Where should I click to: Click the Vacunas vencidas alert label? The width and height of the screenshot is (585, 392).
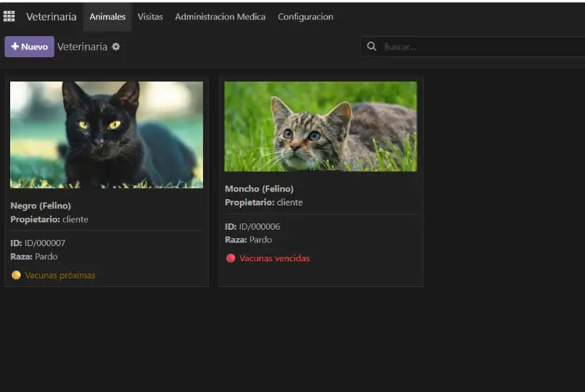(x=274, y=258)
